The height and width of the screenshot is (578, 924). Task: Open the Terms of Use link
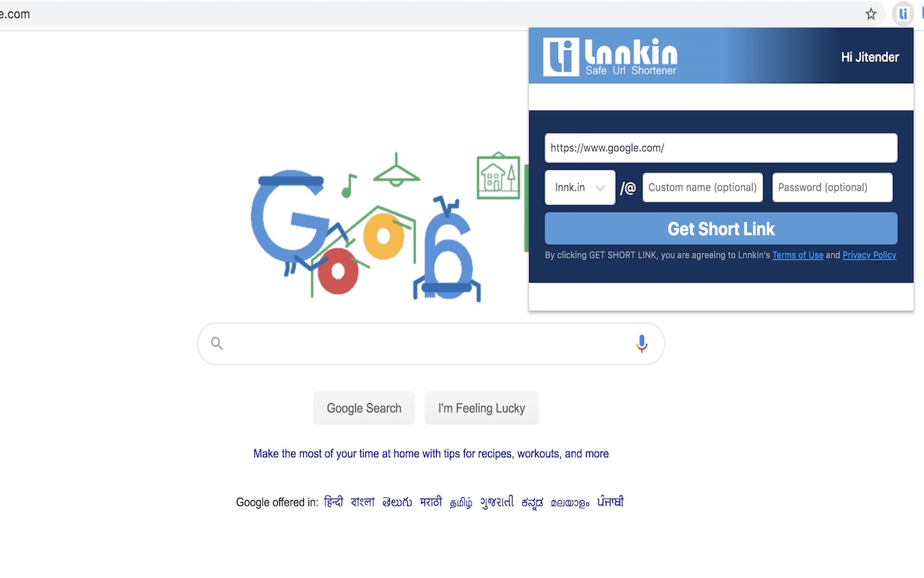click(798, 255)
